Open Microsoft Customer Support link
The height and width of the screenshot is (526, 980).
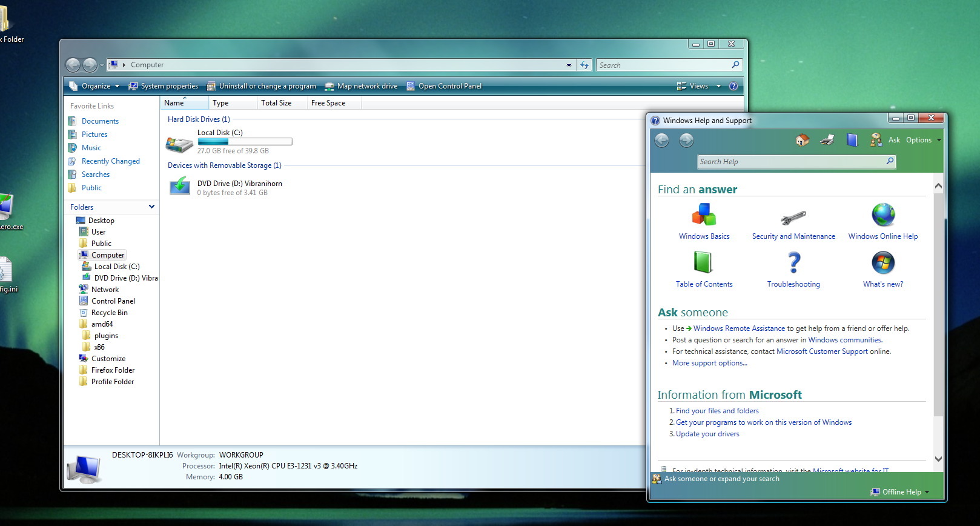pos(822,351)
